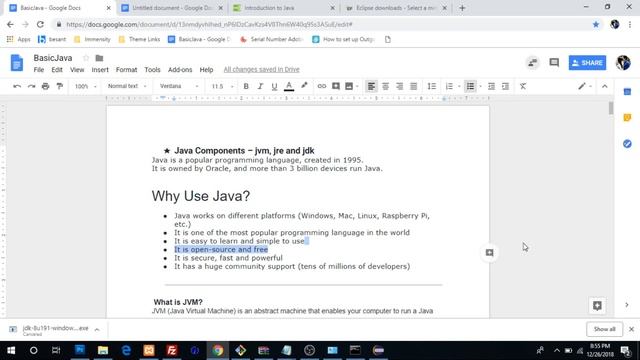Bookmark this page with star icon
Viewport: 640px width, 360px height.
(596, 24)
